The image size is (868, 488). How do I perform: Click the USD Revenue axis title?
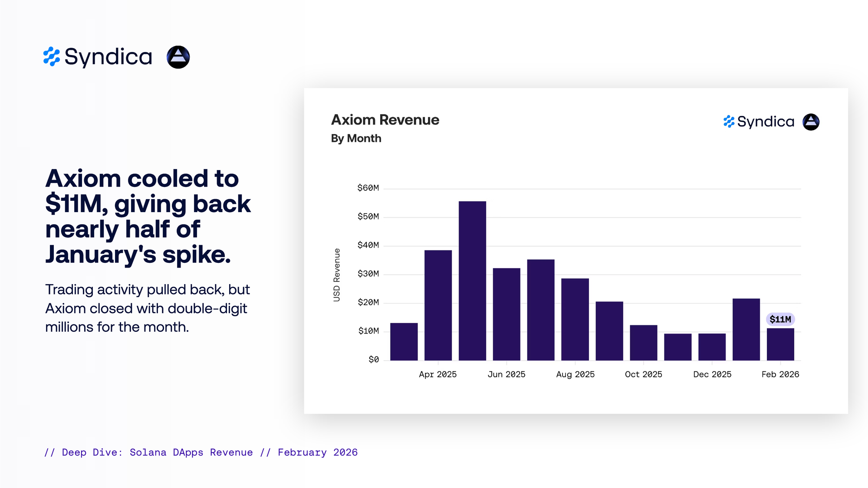tap(337, 275)
